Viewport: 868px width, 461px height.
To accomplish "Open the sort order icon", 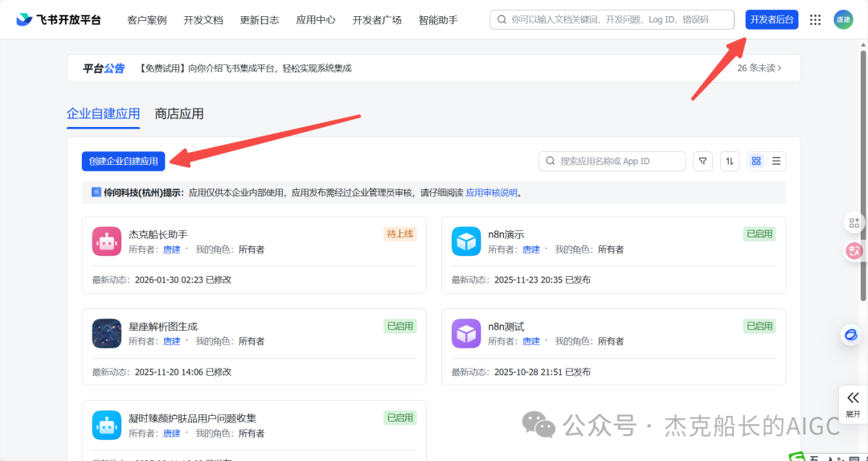I will [x=730, y=161].
